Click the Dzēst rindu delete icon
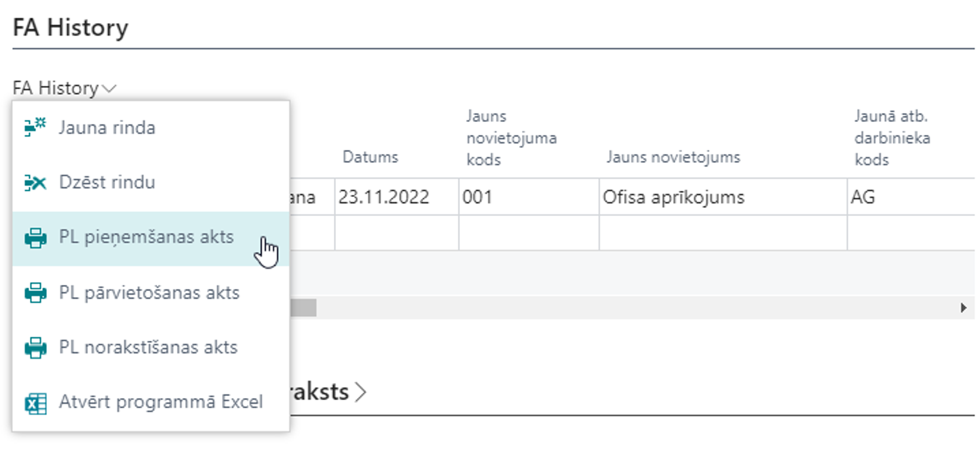The image size is (980, 450). (x=35, y=183)
